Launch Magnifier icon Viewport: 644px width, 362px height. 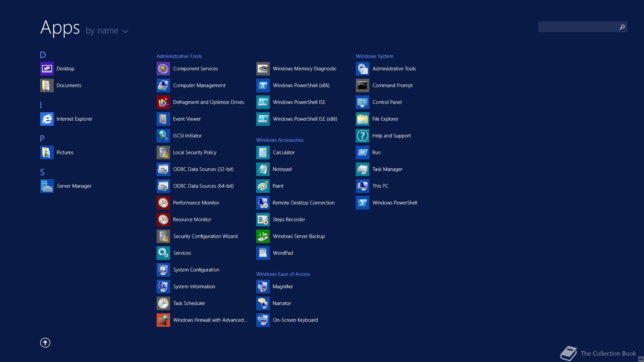pyautogui.click(x=263, y=287)
